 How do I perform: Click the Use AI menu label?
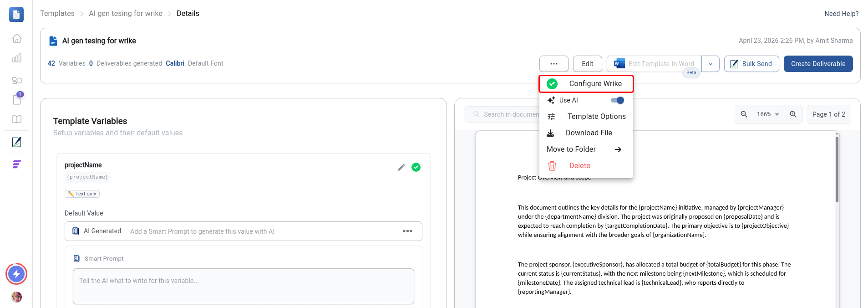click(x=569, y=100)
